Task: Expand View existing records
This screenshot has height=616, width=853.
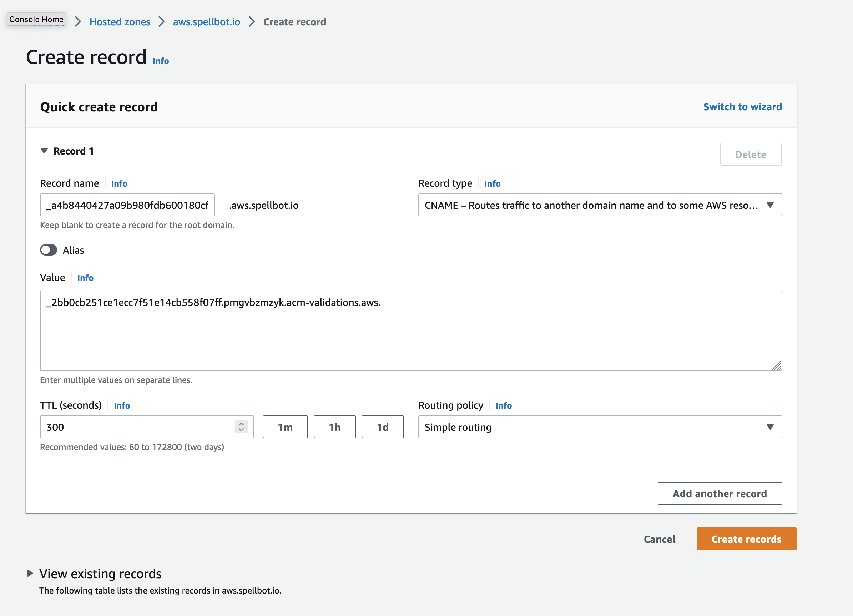Action: point(30,573)
